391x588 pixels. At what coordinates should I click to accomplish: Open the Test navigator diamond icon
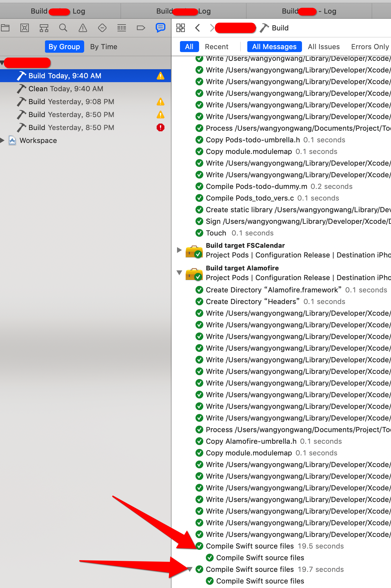pos(102,28)
